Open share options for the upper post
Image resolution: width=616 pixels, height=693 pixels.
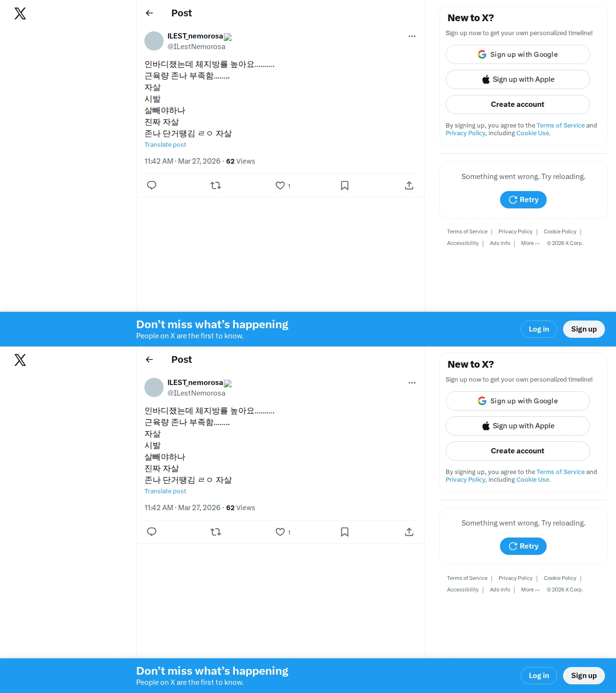[x=409, y=185]
